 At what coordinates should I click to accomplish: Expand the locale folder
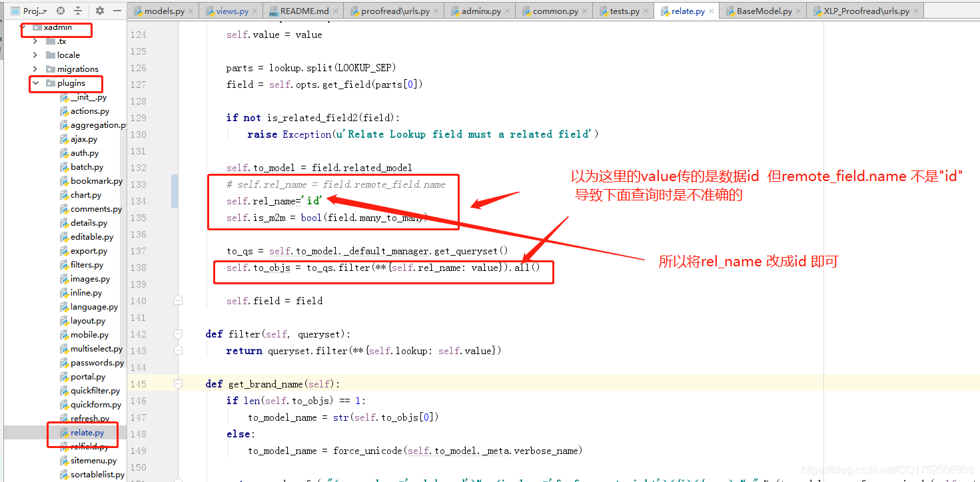(35, 55)
